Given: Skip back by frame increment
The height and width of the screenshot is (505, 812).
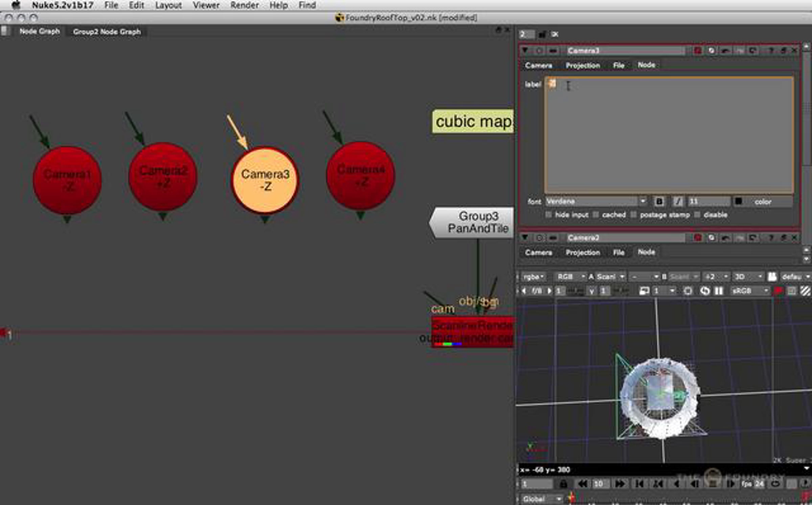Looking at the screenshot, I should coord(583,484).
